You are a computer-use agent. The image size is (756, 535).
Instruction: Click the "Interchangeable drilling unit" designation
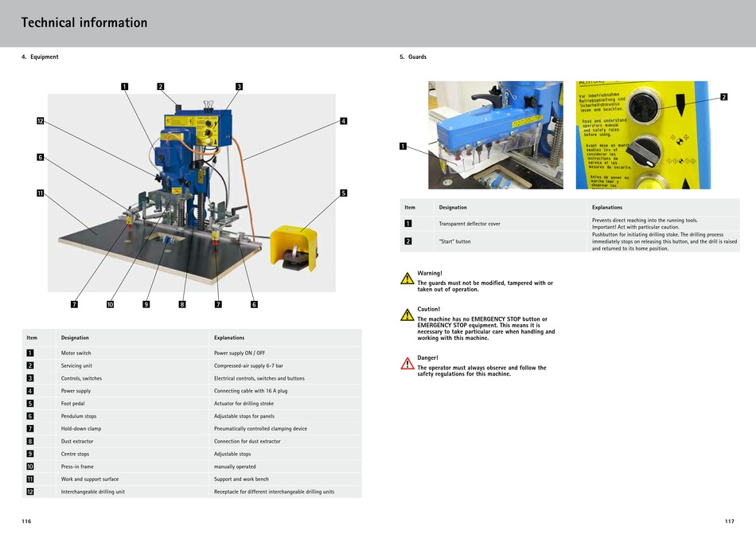click(92, 491)
